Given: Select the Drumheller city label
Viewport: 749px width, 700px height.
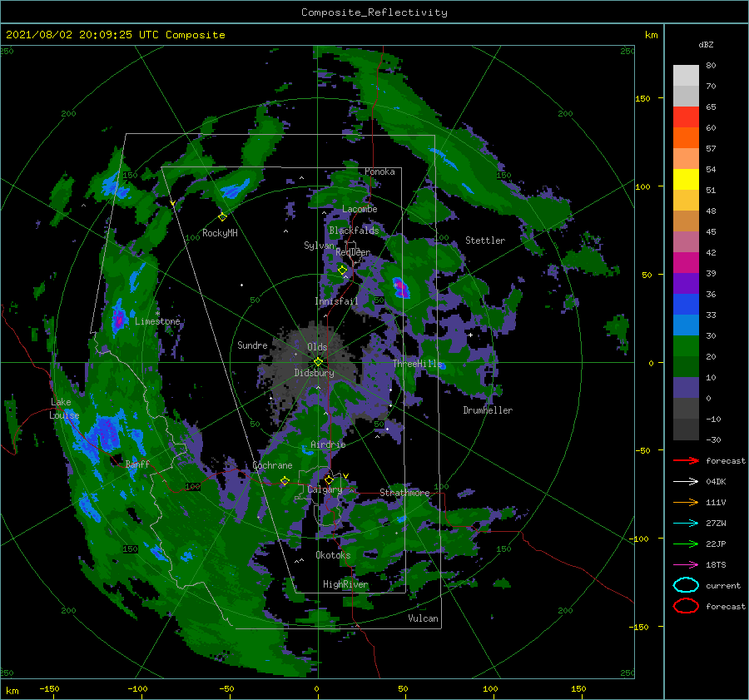Looking at the screenshot, I should click(488, 410).
